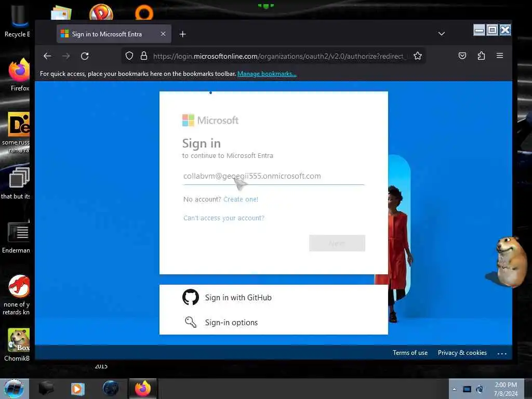Open the Save to Pocket icon
The height and width of the screenshot is (399, 532).
point(462,56)
